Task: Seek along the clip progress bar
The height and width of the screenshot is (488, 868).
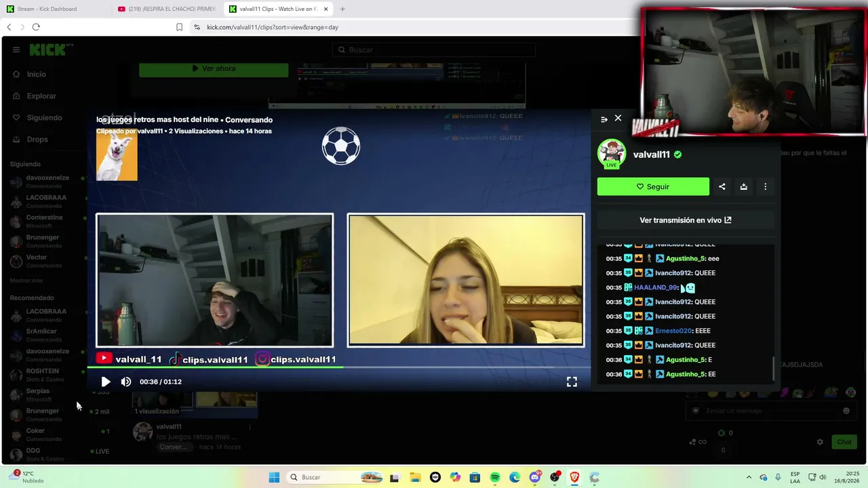Action: [x=339, y=367]
